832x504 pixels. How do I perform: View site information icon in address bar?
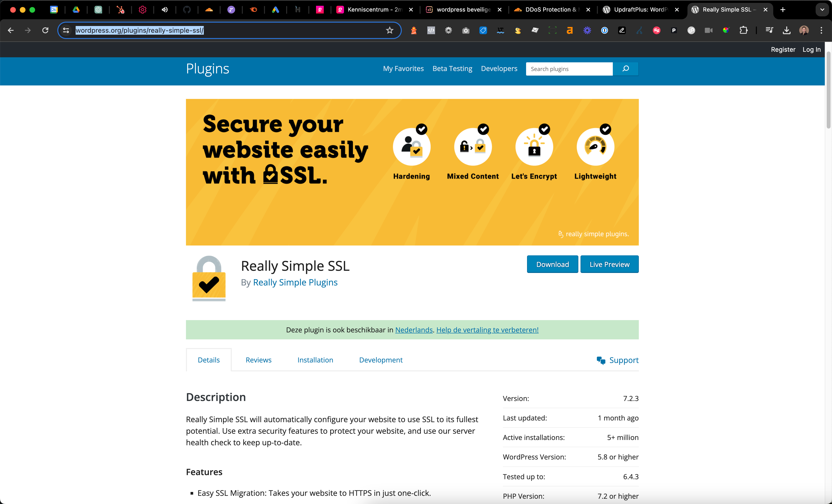66,30
